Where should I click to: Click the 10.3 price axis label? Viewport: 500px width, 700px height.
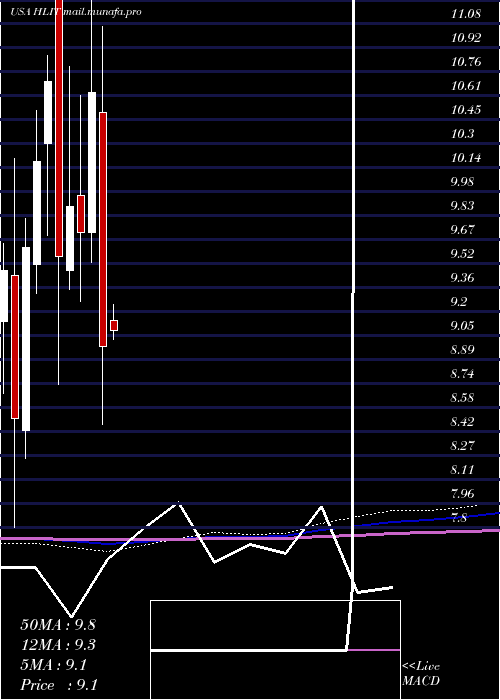(x=462, y=134)
